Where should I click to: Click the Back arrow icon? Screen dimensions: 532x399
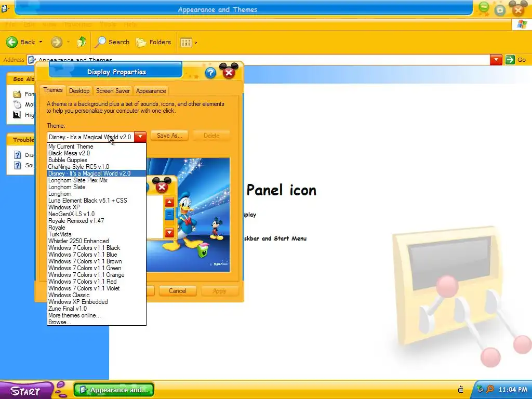[12, 42]
